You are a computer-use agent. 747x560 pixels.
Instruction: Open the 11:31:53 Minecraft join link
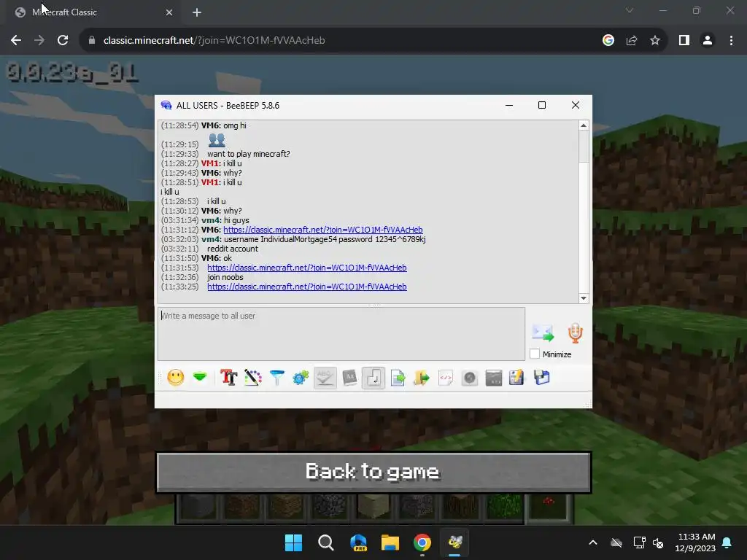[307, 268]
